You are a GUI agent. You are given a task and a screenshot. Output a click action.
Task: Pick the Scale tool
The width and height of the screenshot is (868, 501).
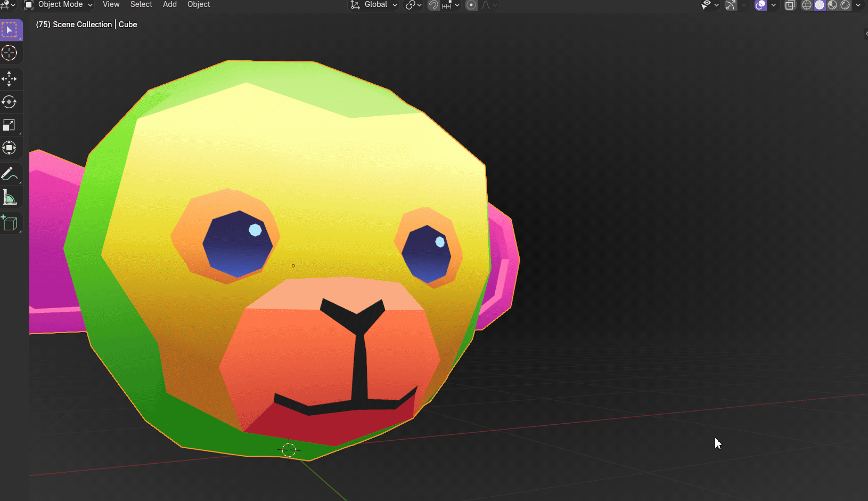click(x=9, y=125)
